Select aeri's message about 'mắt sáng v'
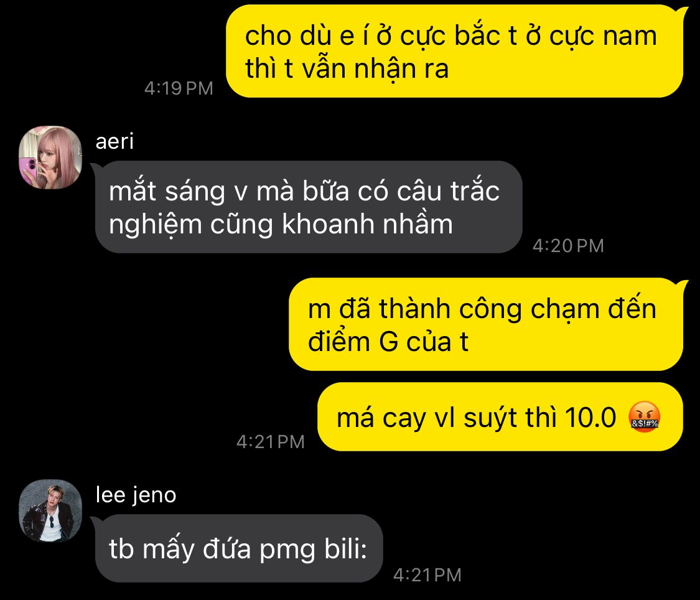700x600 pixels. (x=309, y=207)
